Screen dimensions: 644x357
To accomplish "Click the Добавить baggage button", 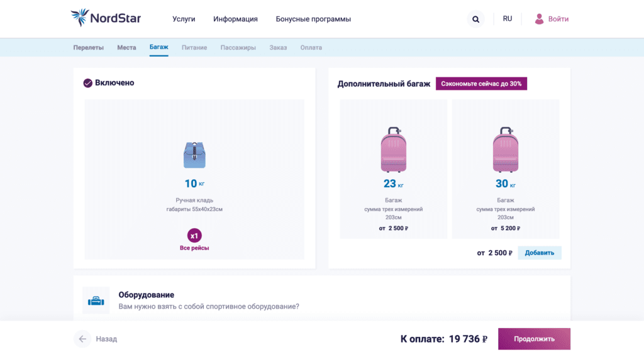I will [540, 253].
